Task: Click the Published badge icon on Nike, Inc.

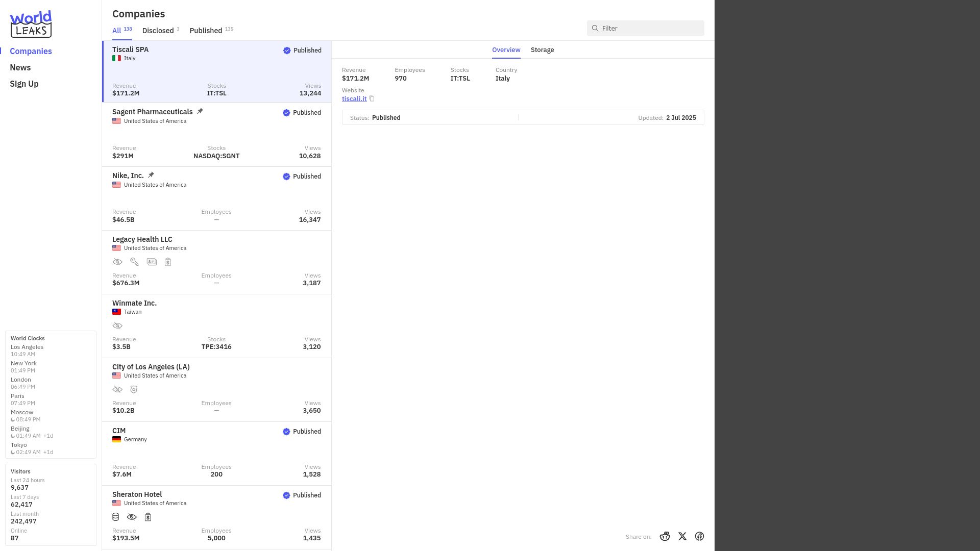Action: tap(286, 177)
